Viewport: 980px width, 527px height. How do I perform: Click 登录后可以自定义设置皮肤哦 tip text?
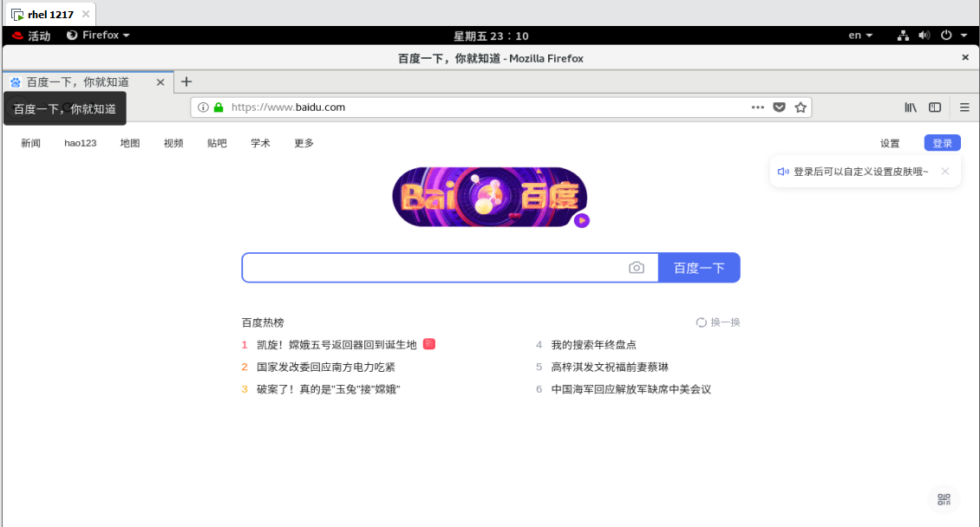pos(860,172)
